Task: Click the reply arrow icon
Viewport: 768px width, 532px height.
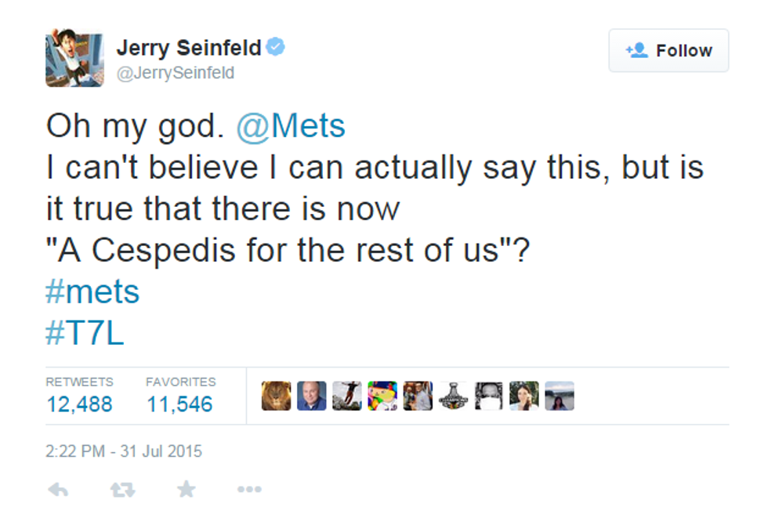Action: tap(58, 490)
